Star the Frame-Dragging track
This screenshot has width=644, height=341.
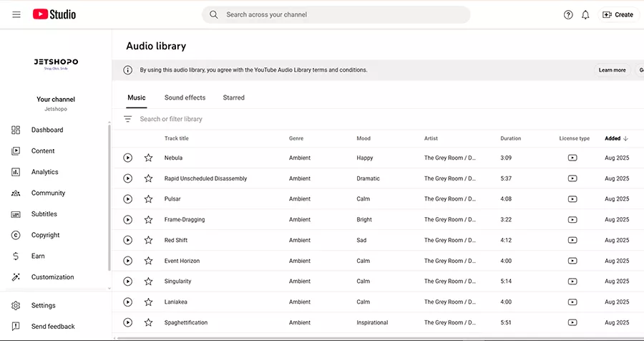click(x=148, y=220)
